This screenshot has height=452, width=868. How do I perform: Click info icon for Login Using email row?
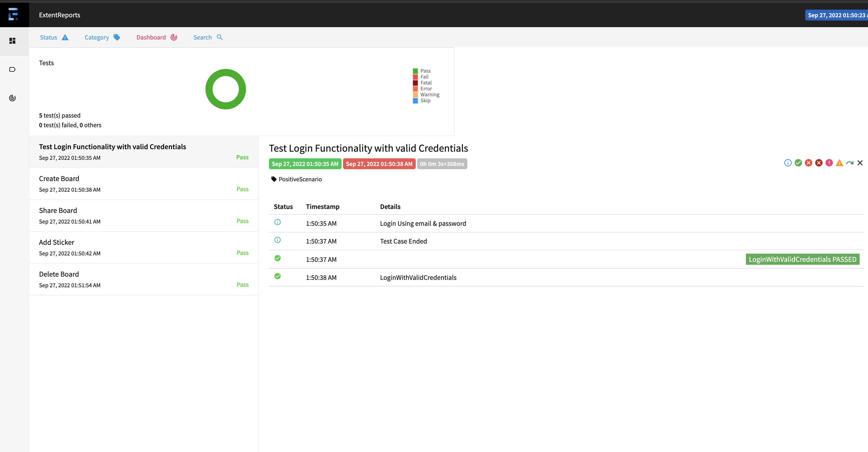tap(277, 222)
